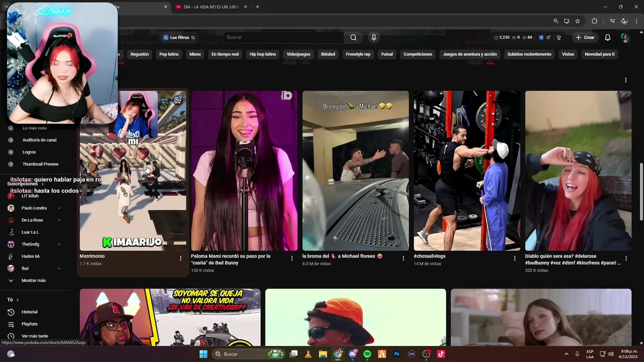The width and height of the screenshot is (644, 362).
Task: Select Juegos de aventura y acción chip
Action: [x=469, y=54]
